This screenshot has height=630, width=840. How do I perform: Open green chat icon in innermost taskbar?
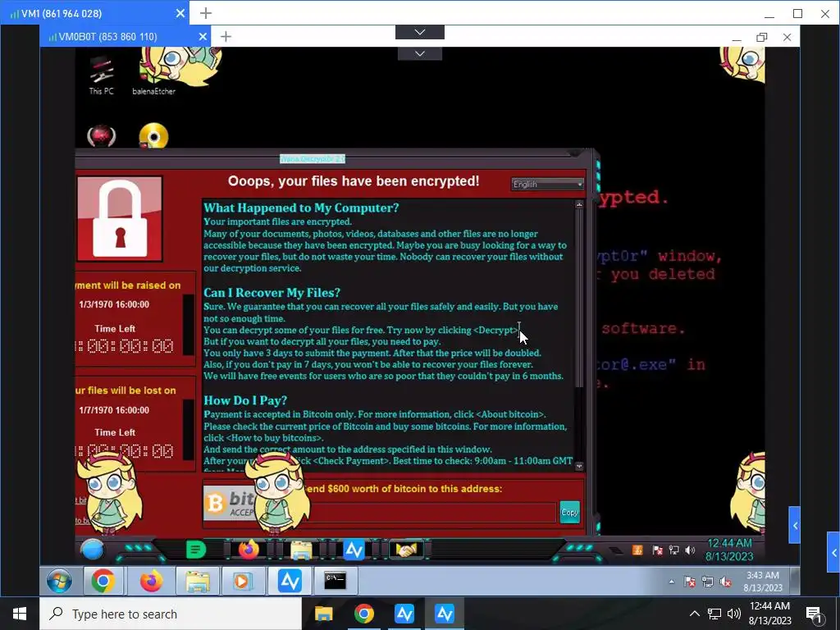click(x=195, y=550)
